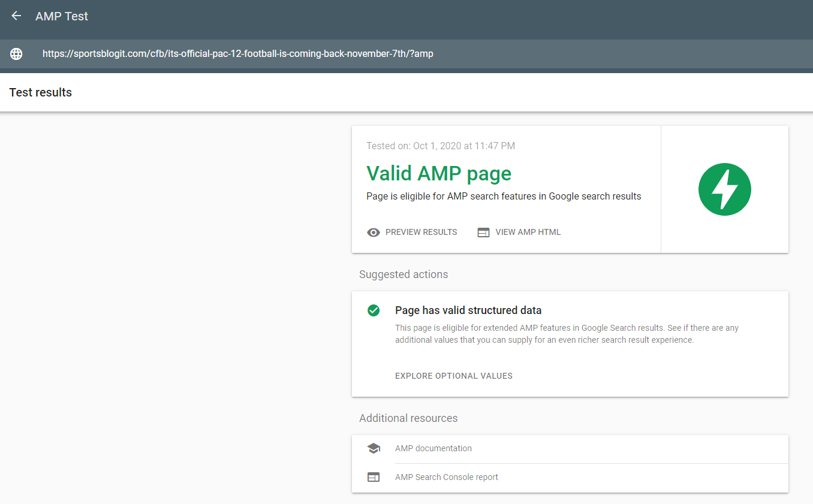Click "Page has valid structured data" title
Image resolution: width=813 pixels, height=504 pixels.
click(468, 310)
